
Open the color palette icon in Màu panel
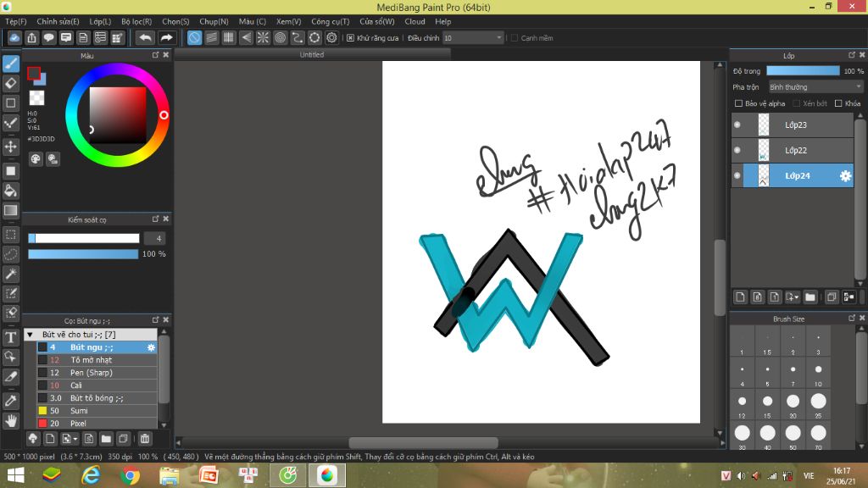click(36, 159)
